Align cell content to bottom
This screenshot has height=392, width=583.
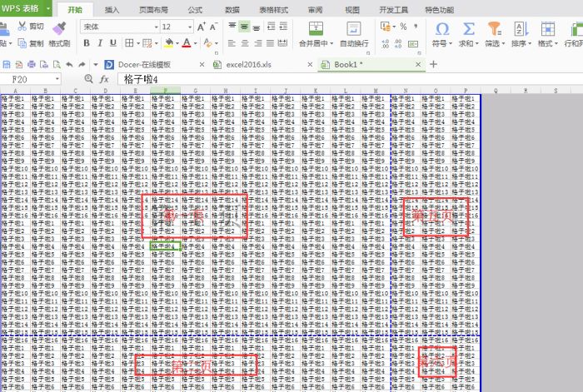pos(257,27)
